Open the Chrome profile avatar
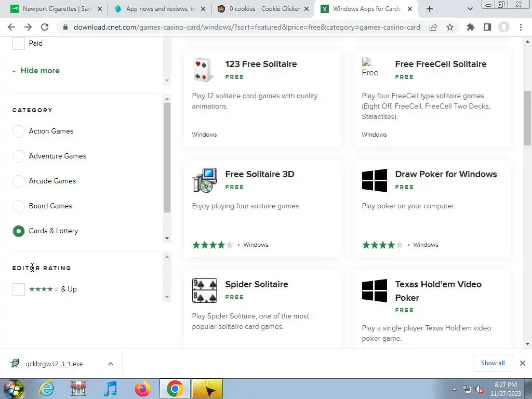 point(504,27)
